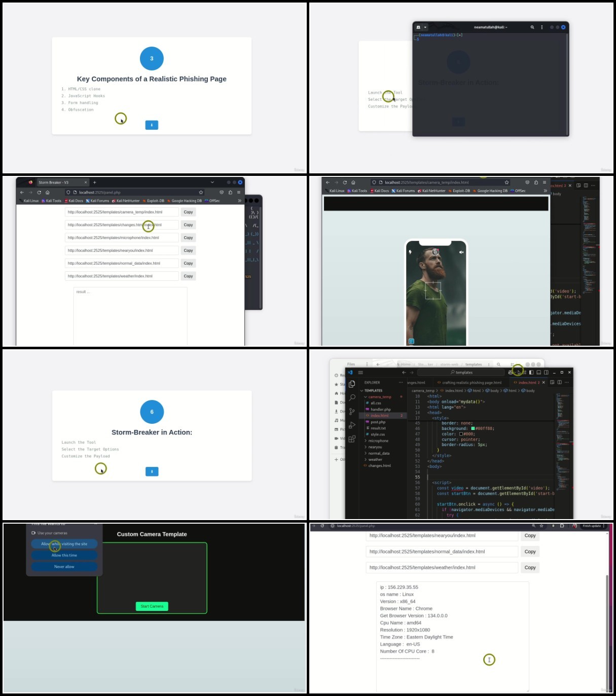Open the VS Code Search view icon
This screenshot has height=696, width=616.
coord(352,398)
